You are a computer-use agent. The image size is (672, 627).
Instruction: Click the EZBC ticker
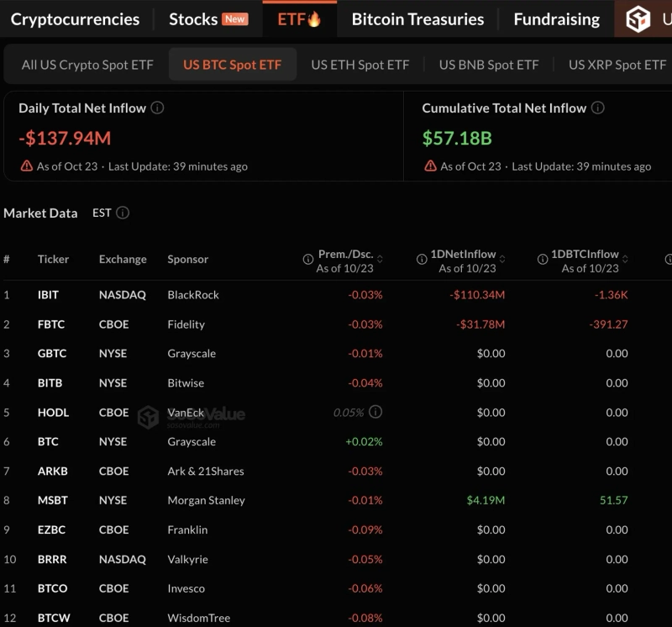tap(51, 530)
